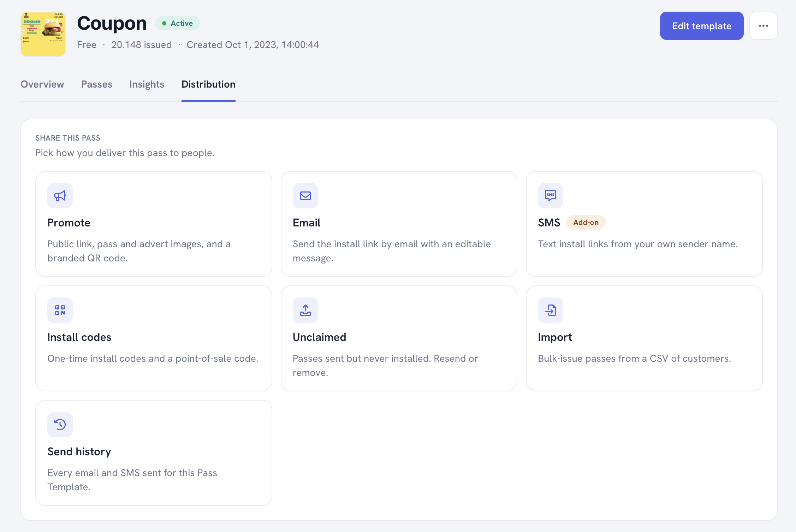Viewport: 796px width, 532px height.
Task: Click the Coupon pass thumbnail image
Action: [x=43, y=34]
